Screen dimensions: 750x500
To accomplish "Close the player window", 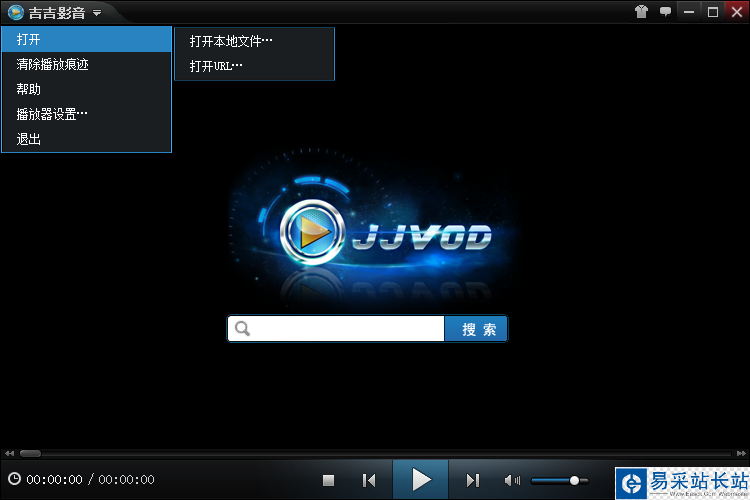I will click(x=737, y=11).
